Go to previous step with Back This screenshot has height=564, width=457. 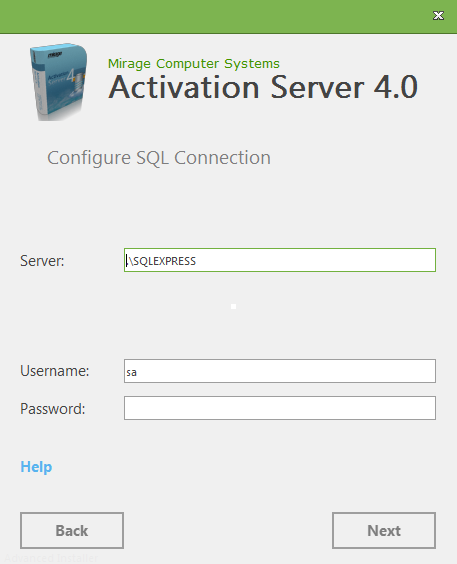click(x=72, y=530)
